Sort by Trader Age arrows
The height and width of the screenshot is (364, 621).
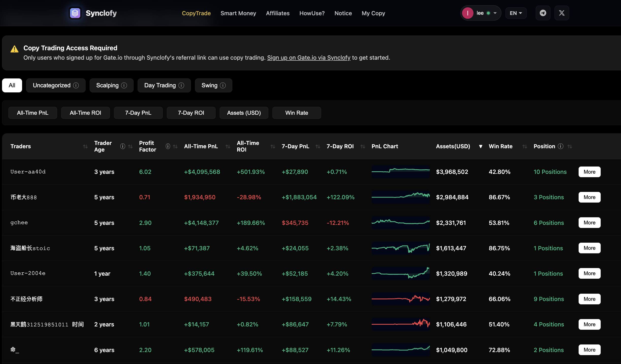(130, 146)
